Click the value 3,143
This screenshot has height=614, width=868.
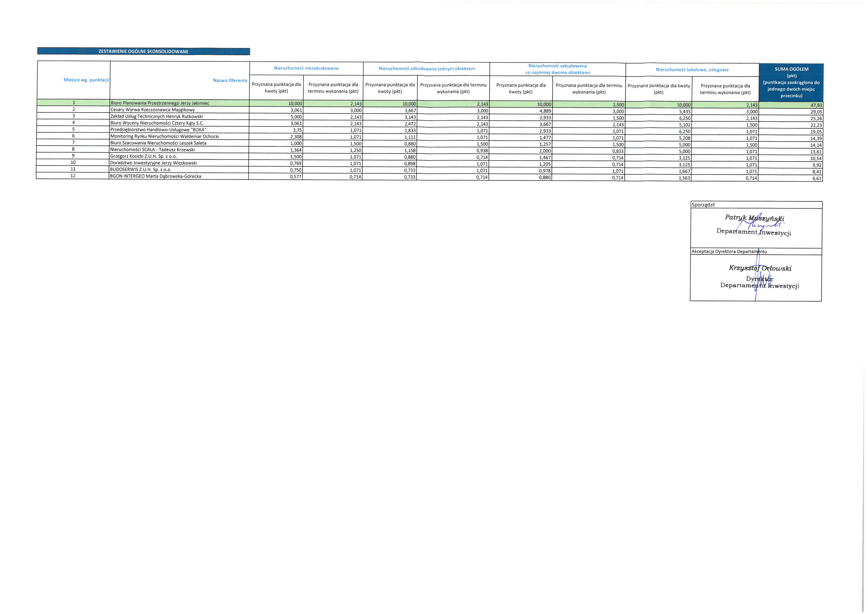pos(410,117)
